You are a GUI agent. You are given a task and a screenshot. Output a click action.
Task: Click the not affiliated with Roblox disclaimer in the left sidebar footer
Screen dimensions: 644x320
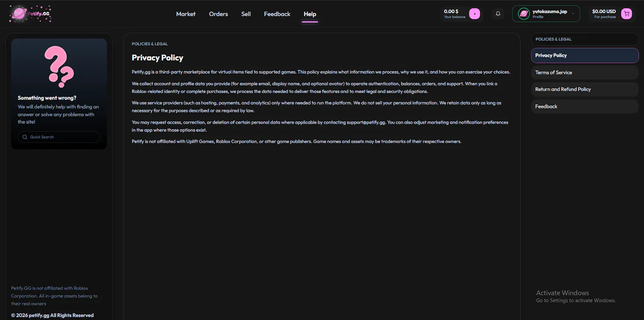pos(54,296)
